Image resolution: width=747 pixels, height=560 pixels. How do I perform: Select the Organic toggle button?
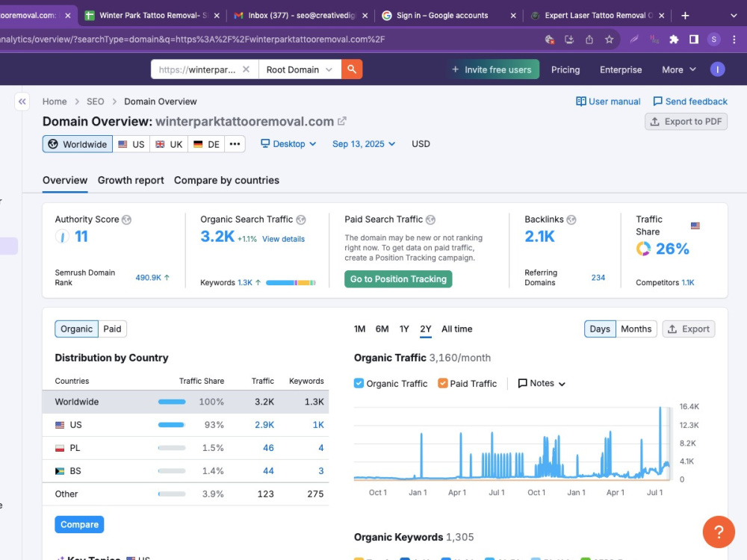76,329
